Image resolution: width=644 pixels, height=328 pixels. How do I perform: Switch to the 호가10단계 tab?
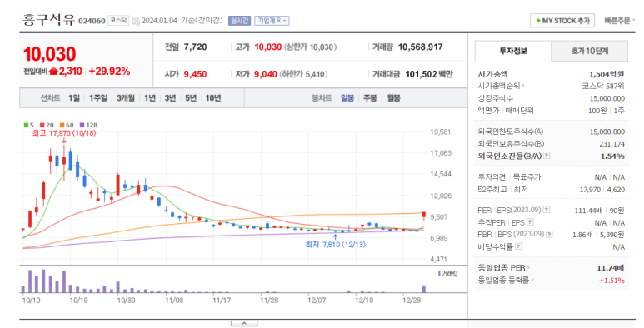click(589, 51)
